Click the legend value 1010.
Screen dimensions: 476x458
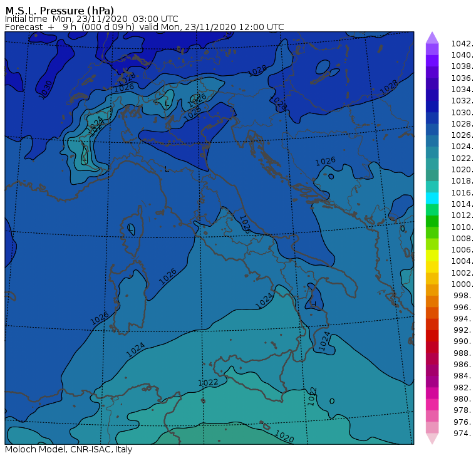462,227
